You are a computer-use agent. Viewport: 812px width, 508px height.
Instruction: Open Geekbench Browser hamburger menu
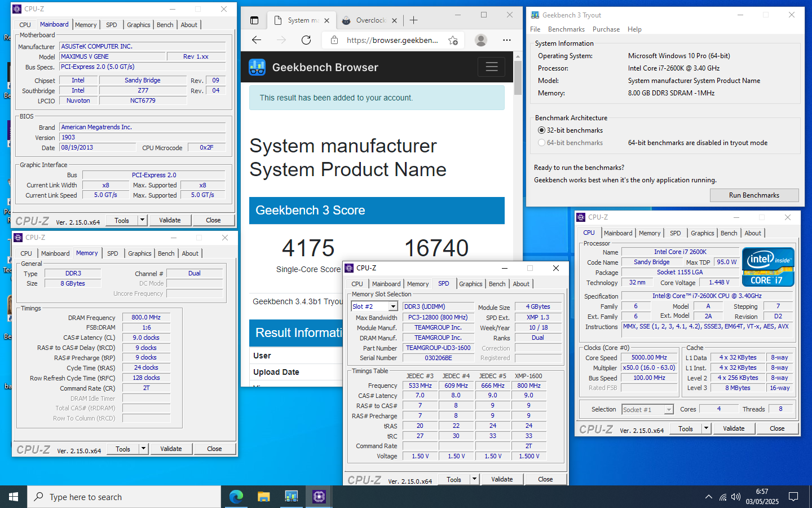point(492,67)
